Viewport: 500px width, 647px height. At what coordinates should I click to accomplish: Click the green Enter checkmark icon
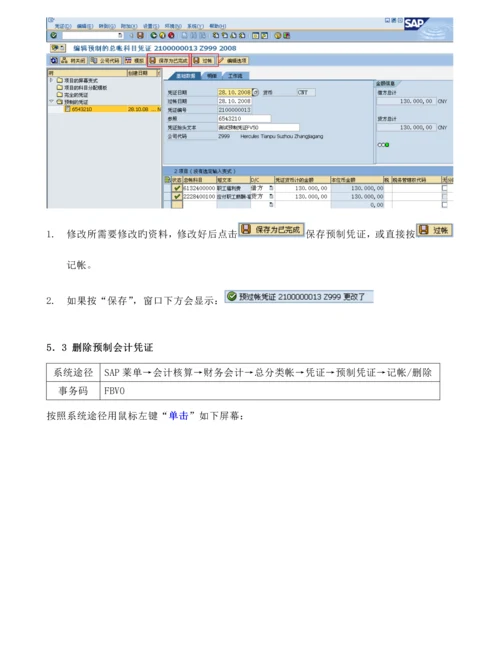tap(54, 35)
